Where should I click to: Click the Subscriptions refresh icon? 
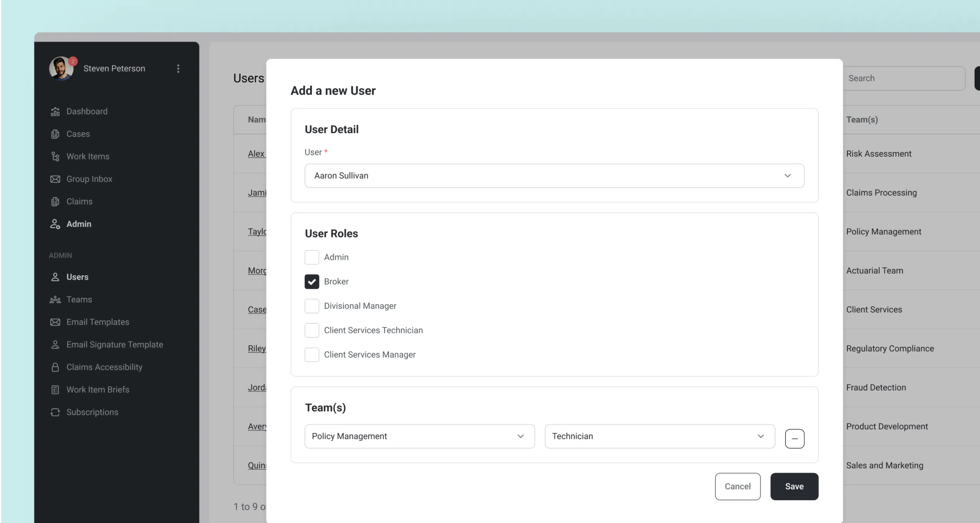tap(55, 412)
